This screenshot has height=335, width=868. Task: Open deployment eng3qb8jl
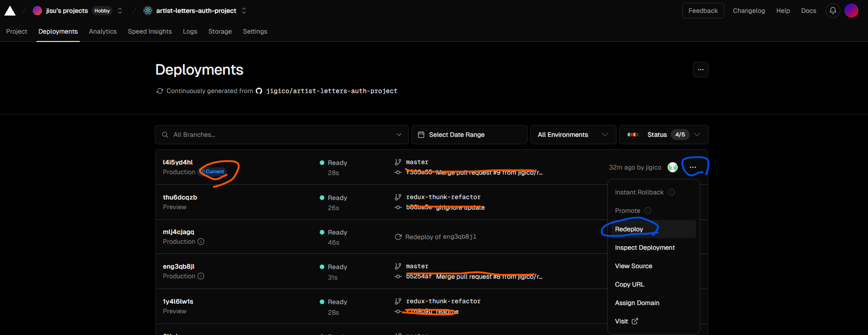click(x=178, y=266)
